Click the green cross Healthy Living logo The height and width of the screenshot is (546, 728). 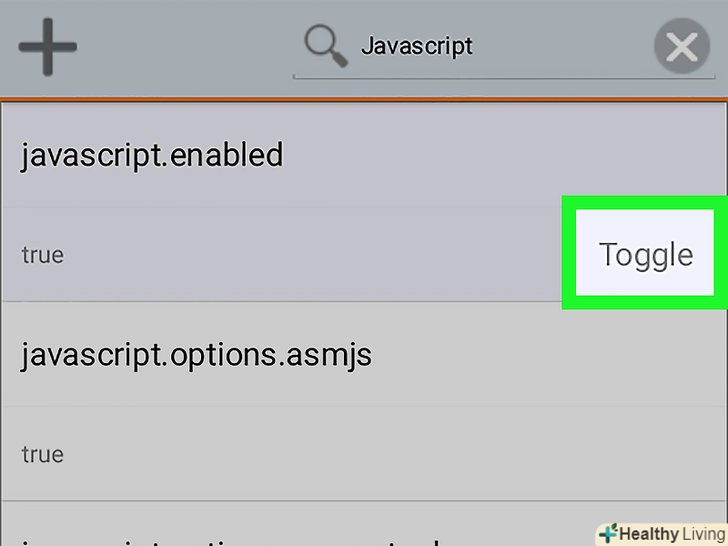608,533
